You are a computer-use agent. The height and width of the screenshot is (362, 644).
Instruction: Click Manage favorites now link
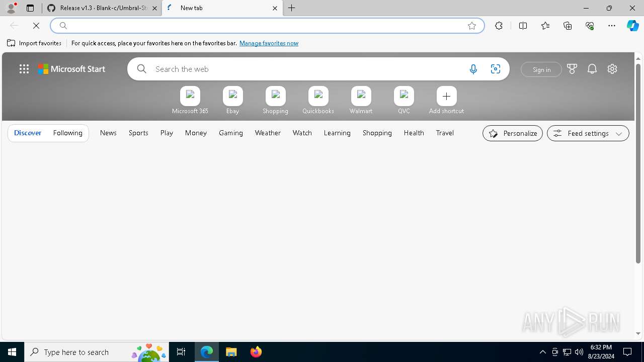pos(269,43)
